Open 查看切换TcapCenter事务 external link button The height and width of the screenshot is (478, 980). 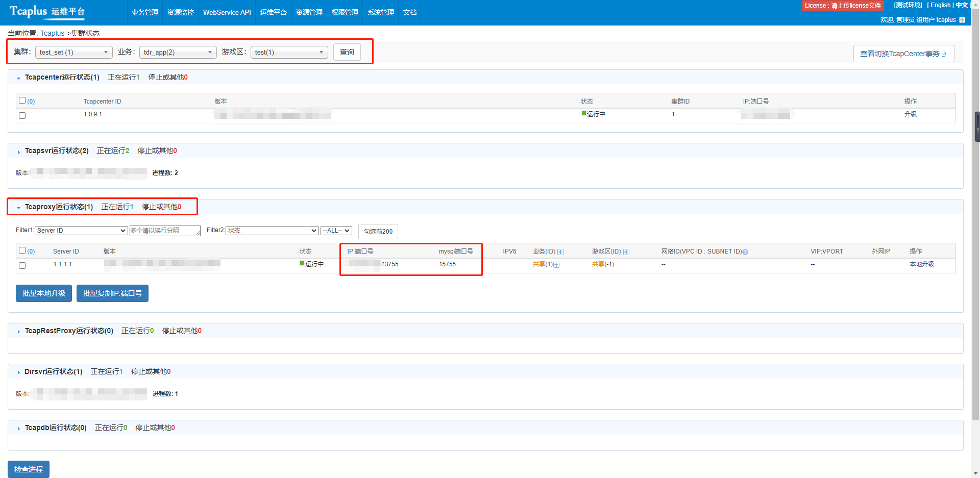pyautogui.click(x=903, y=54)
